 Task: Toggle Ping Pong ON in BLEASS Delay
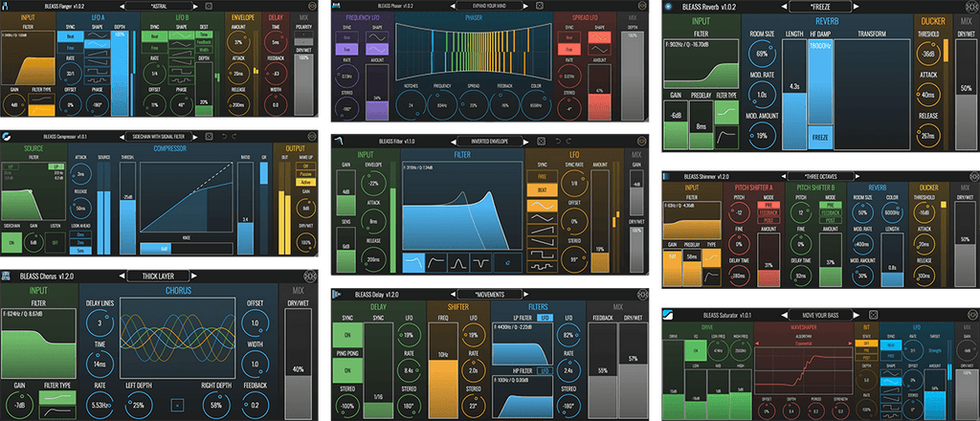(x=347, y=370)
